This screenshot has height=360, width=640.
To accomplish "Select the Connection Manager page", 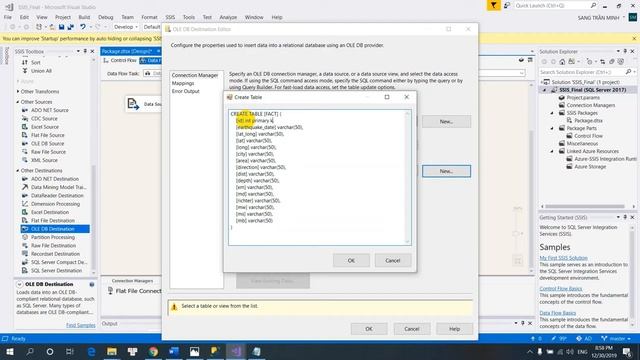I will [x=195, y=75].
